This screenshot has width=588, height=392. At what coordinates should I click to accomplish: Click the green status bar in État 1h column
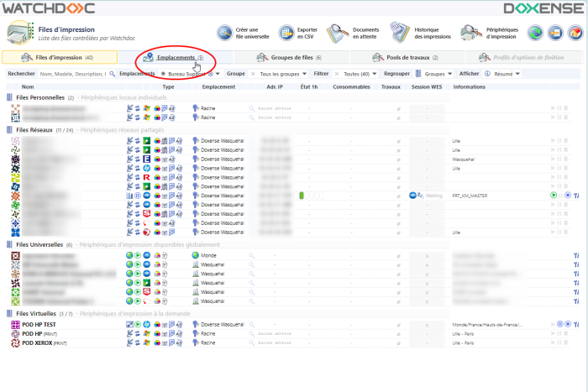coord(301,195)
